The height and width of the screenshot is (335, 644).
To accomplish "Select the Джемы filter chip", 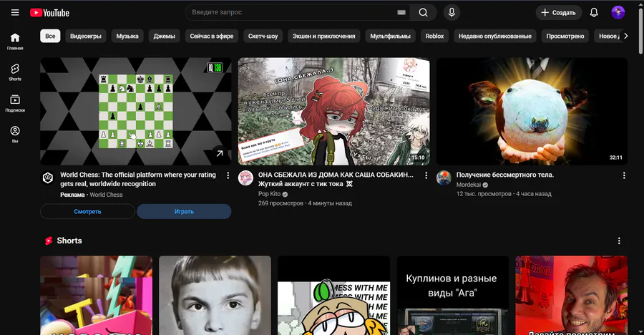I will pyautogui.click(x=165, y=37).
